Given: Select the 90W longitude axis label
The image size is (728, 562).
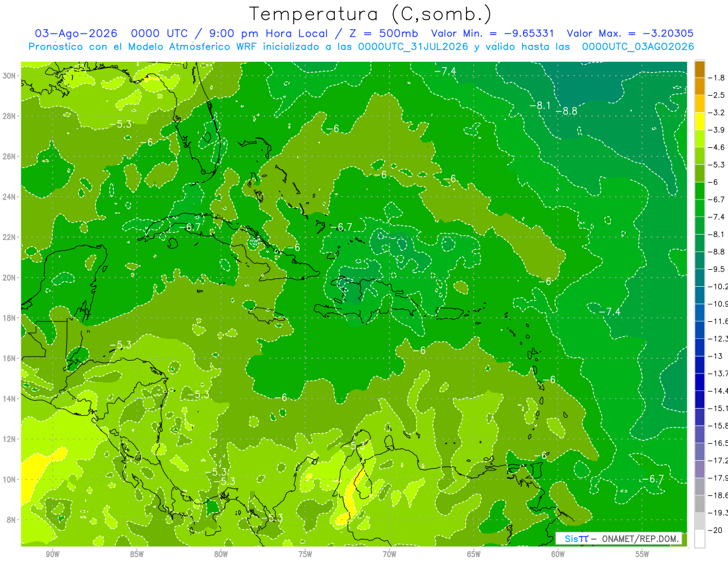Looking at the screenshot, I should tap(52, 554).
